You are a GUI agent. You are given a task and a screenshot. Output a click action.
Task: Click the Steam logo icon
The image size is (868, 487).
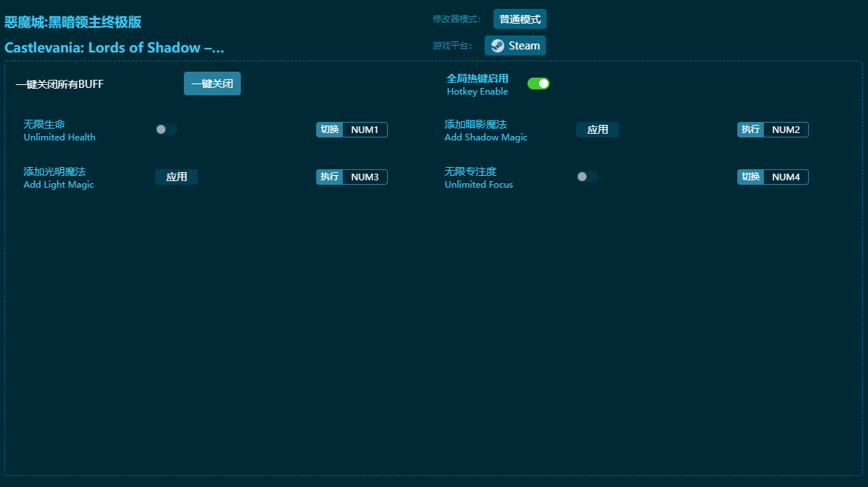coord(498,46)
